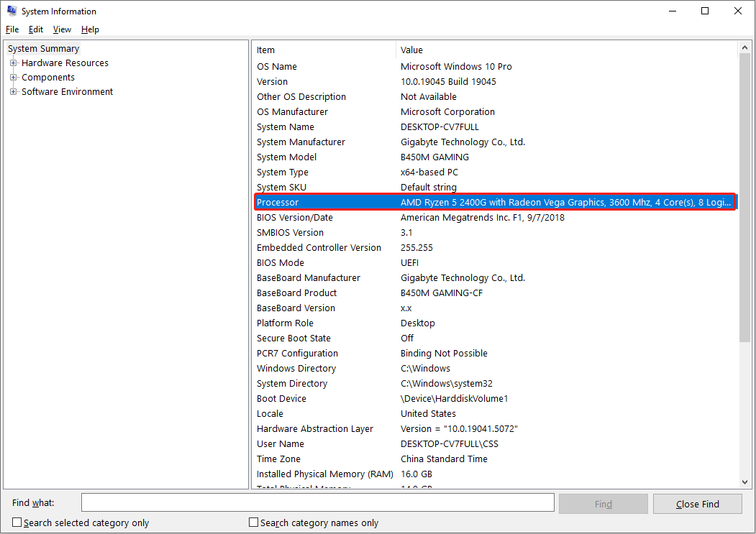Click the scrollbar down arrow
Viewport: 756px width, 534px height.
point(744,482)
